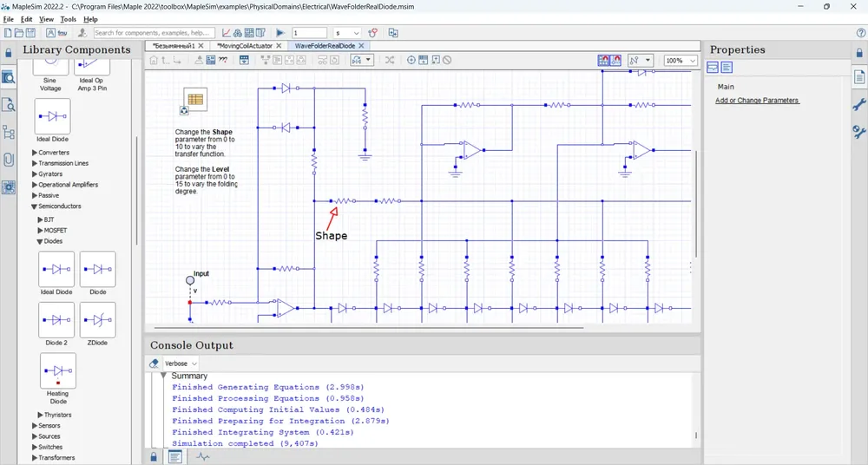Click the shuffle route connections icon
Screen dimensions: 868x465
click(x=390, y=61)
